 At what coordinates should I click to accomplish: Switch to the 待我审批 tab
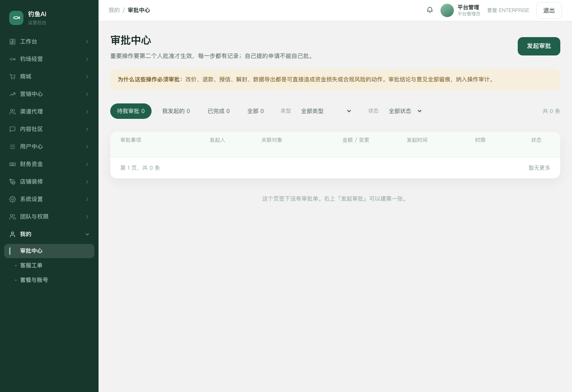pos(131,111)
